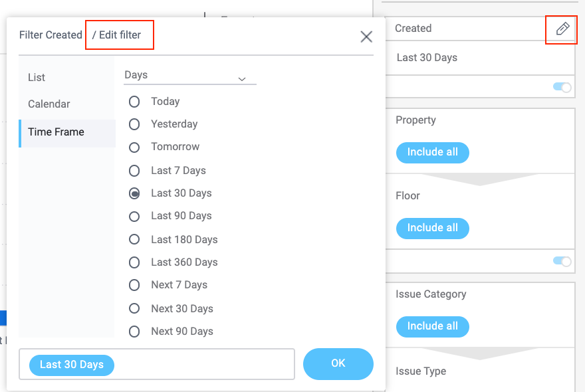Image resolution: width=585 pixels, height=392 pixels.
Task: Click Include all under Issue Category
Action: pyautogui.click(x=432, y=326)
